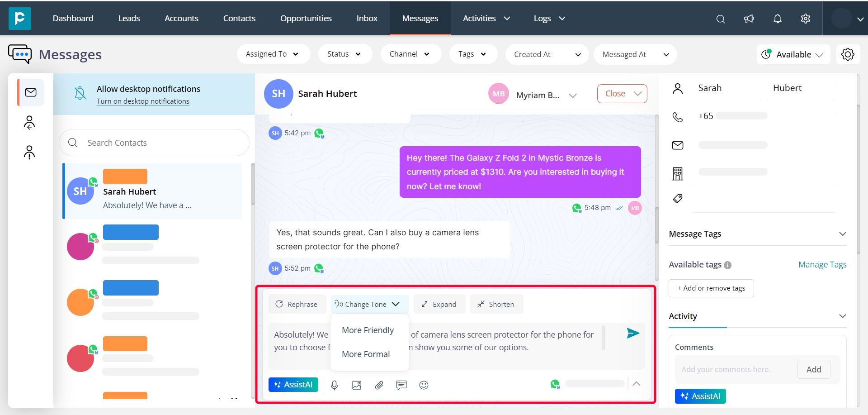Image resolution: width=868 pixels, height=415 pixels.
Task: Click the phone icon in contact details
Action: tap(678, 117)
